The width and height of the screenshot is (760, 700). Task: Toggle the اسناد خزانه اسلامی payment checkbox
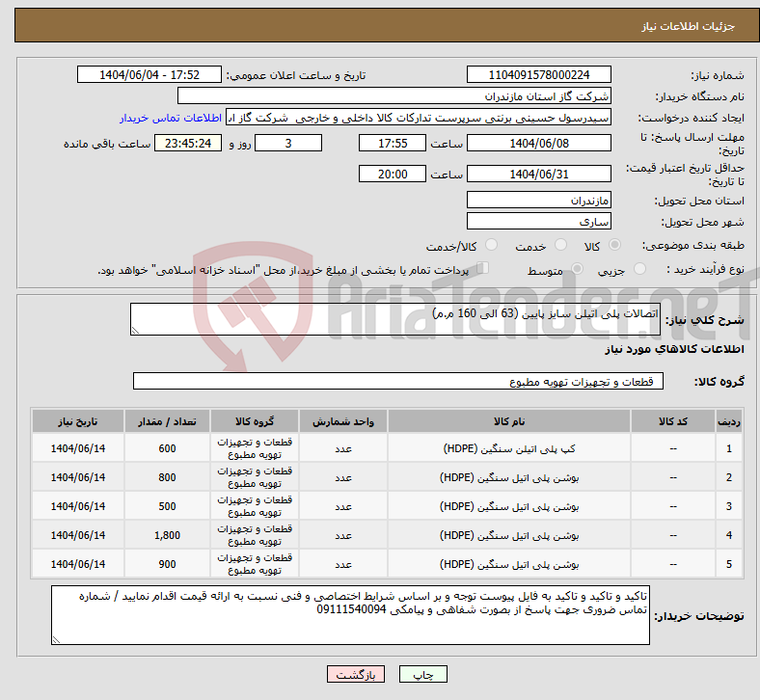pyautogui.click(x=483, y=268)
